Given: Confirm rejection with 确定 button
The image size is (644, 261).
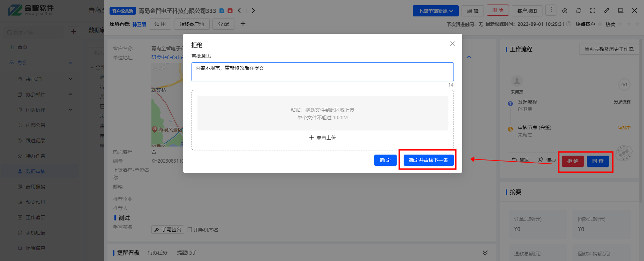Looking at the screenshot, I should click(385, 160).
